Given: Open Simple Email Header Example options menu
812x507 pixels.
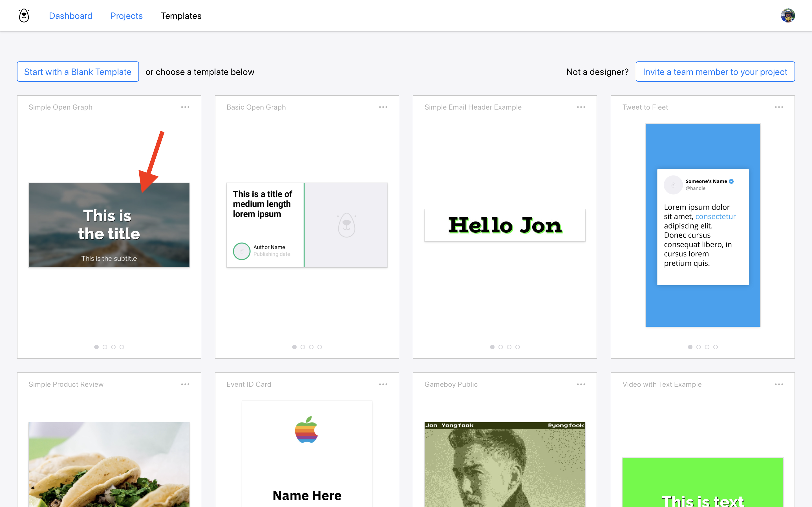Looking at the screenshot, I should [x=581, y=107].
